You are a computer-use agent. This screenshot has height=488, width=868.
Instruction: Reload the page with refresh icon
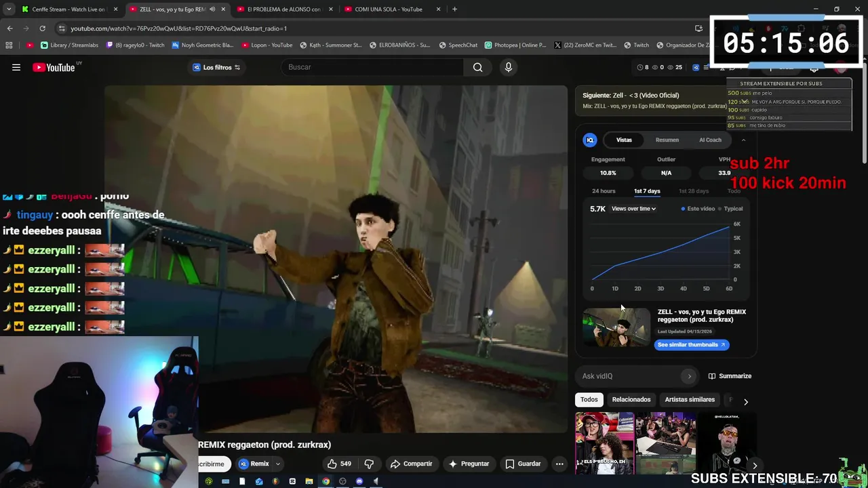pyautogui.click(x=42, y=28)
